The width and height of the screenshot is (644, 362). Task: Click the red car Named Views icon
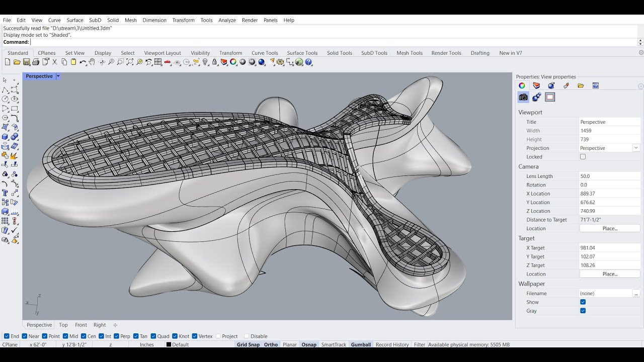click(x=167, y=62)
